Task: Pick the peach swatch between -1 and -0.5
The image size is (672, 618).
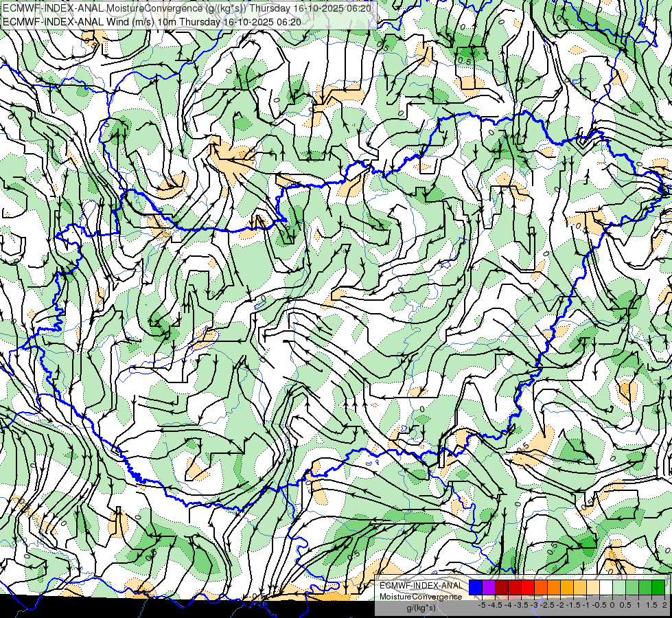Action: pos(593,588)
